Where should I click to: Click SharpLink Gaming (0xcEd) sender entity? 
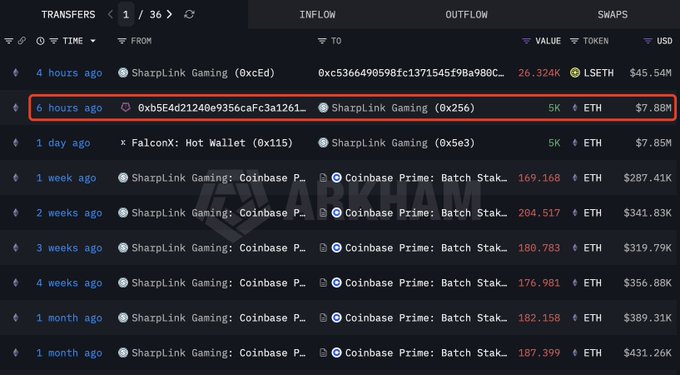click(203, 73)
